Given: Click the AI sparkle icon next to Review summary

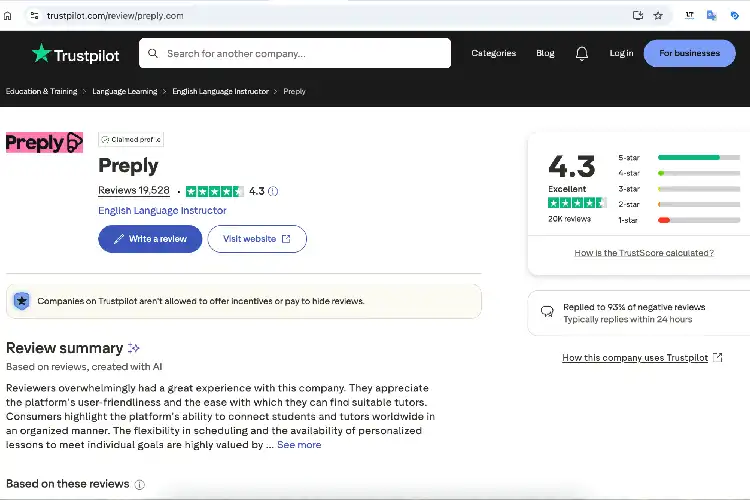Looking at the screenshot, I should coord(134,348).
